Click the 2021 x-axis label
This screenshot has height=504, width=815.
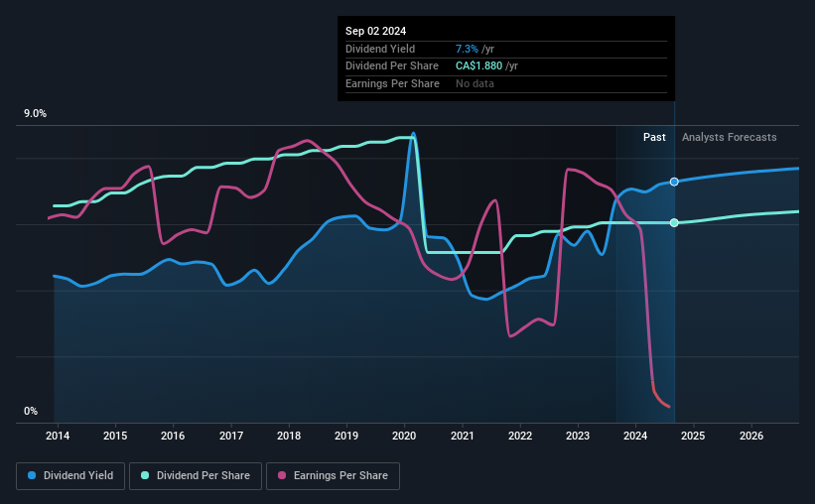[462, 436]
